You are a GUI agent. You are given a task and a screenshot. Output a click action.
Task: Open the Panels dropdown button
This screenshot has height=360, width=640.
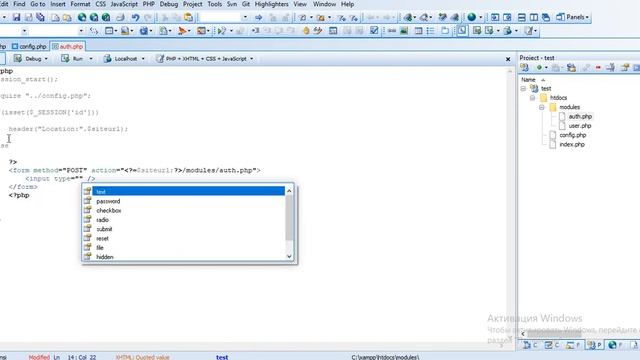573,17
